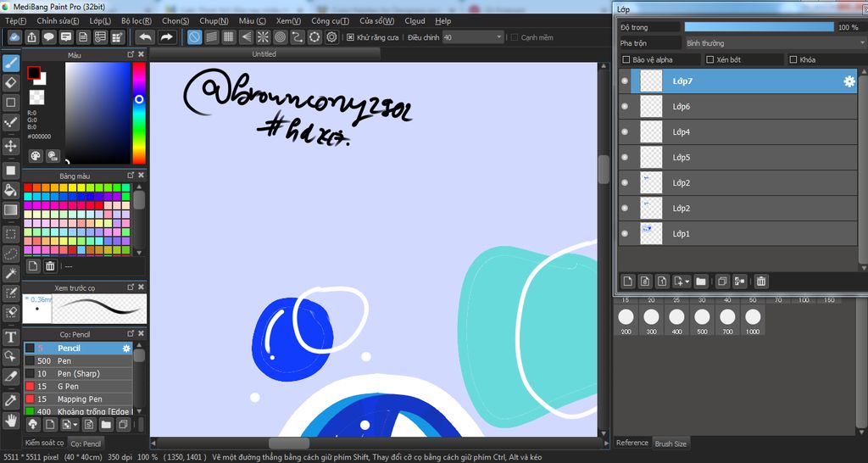Choose the Mapping Pen brush
Viewport: 868px width, 463px height.
(x=78, y=399)
